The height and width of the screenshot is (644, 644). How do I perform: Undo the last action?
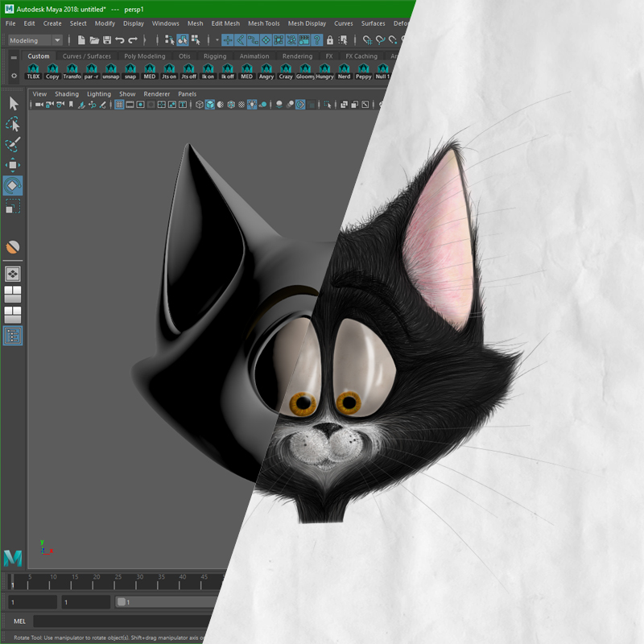click(x=120, y=39)
